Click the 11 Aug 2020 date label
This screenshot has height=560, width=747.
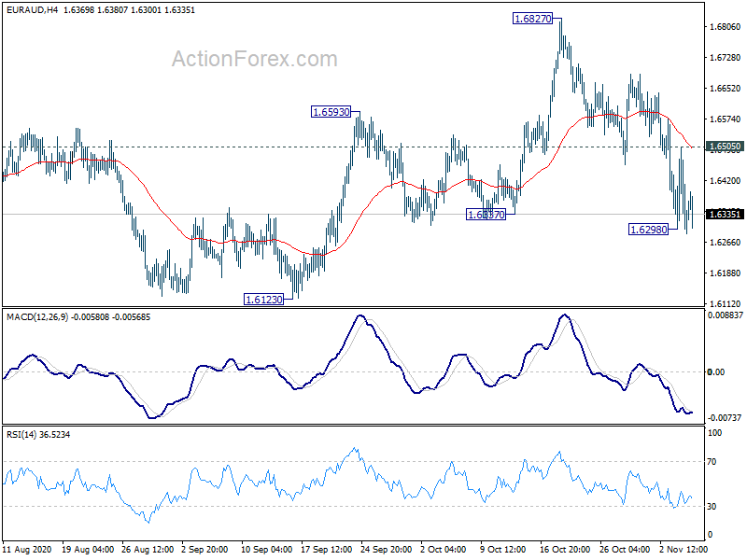click(x=27, y=550)
